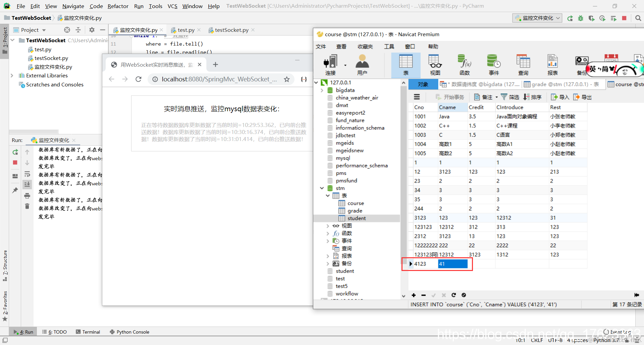The image size is (644, 345).
Task: Clear Run output with trash icon
Action: [x=27, y=206]
